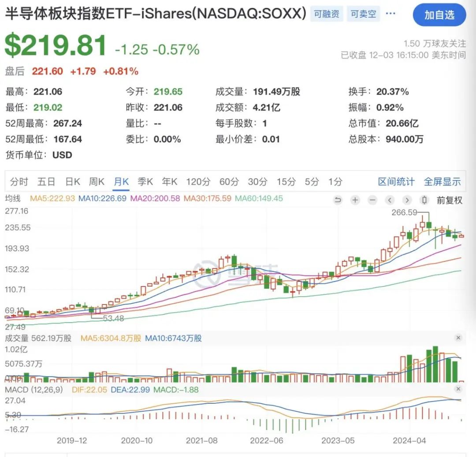Close the volume indicator panel

click(x=458, y=338)
